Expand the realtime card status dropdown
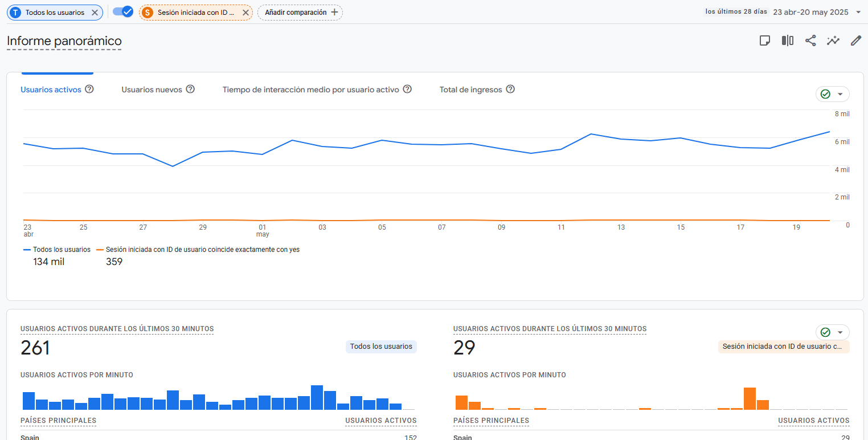This screenshot has width=868, height=440. point(833,332)
